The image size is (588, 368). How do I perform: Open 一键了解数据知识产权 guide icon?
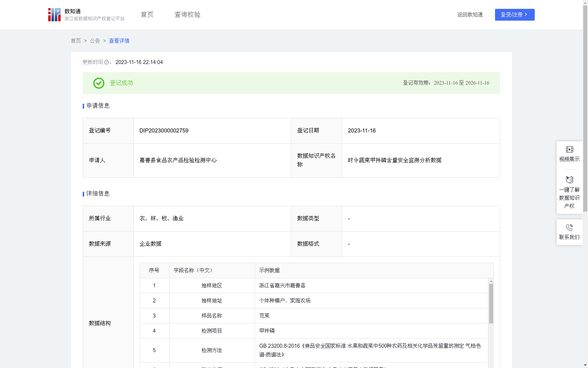[x=569, y=180]
